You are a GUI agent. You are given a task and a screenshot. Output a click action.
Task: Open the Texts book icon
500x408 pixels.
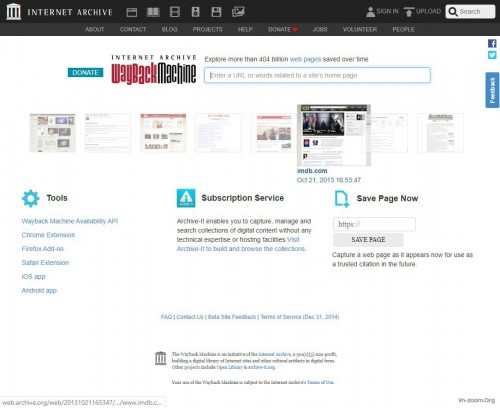click(153, 12)
